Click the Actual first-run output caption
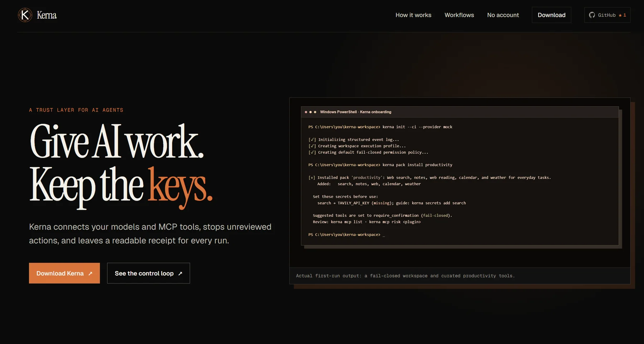This screenshot has width=644, height=344. tap(405, 276)
